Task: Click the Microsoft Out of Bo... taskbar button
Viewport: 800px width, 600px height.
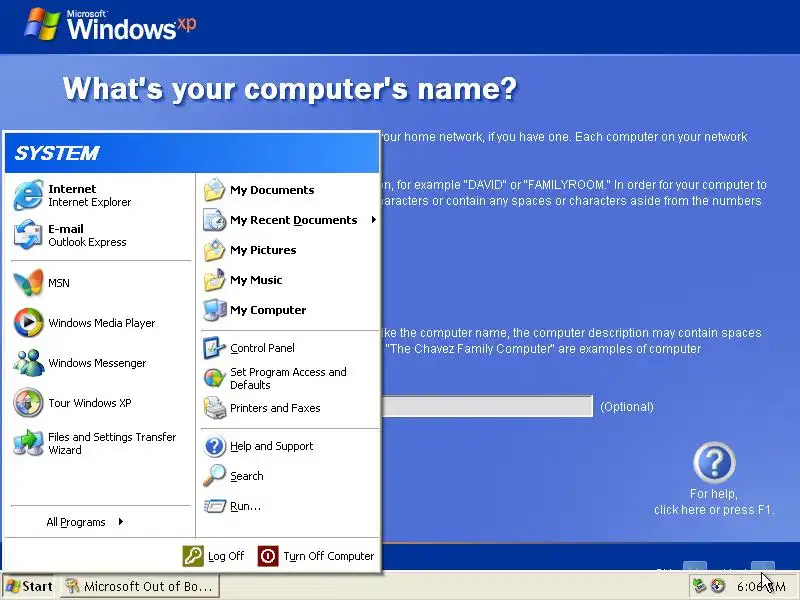Action: [140, 586]
